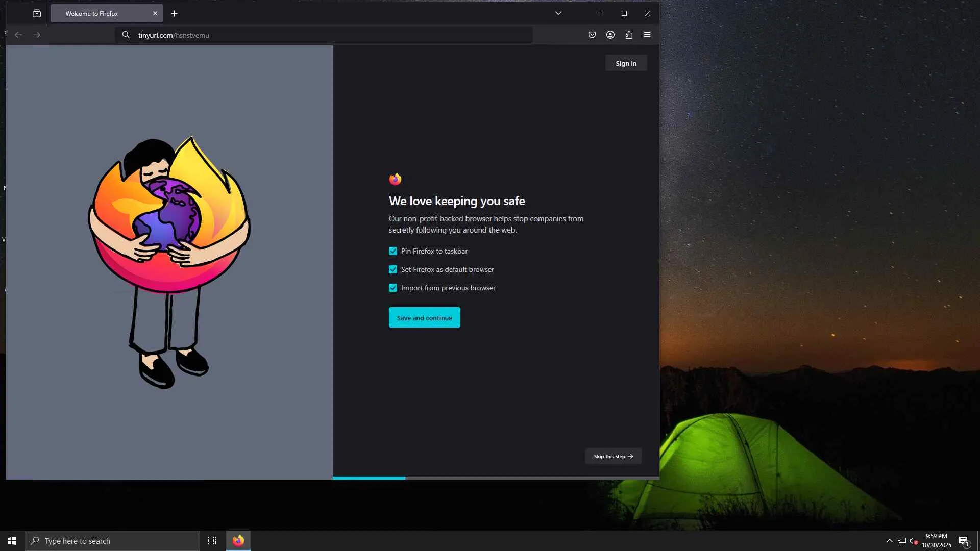Show hidden system tray icons
The image size is (980, 551).
pyautogui.click(x=890, y=541)
